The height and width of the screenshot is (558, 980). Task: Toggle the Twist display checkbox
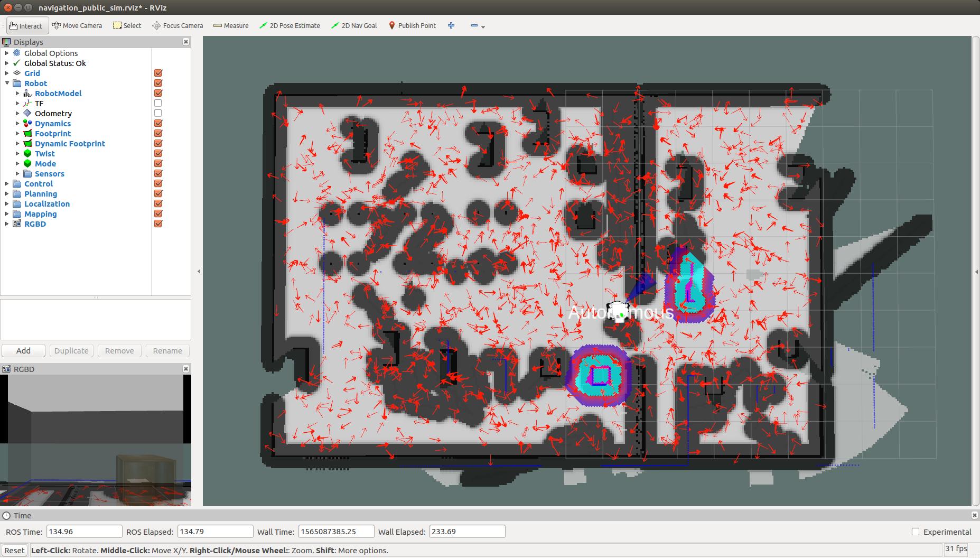click(x=158, y=153)
